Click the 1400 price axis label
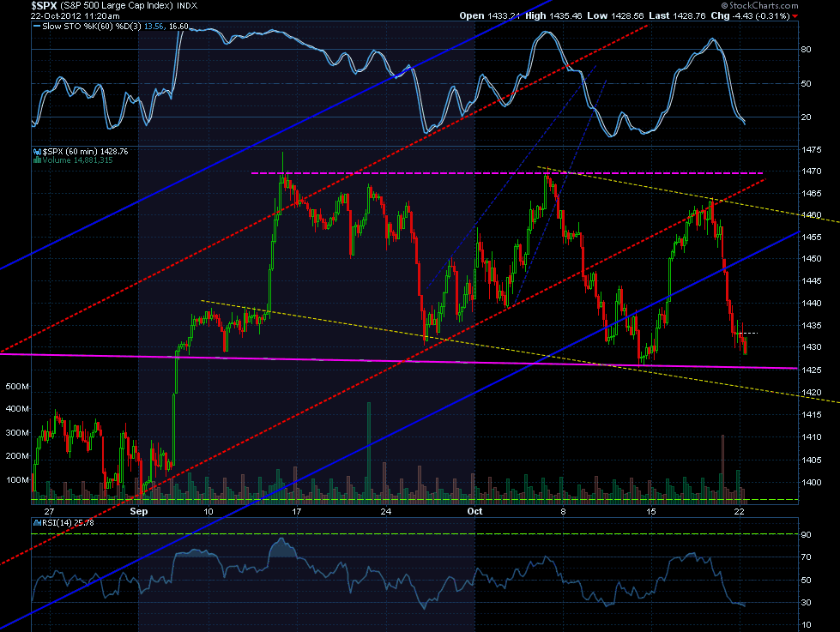Image resolution: width=840 pixels, height=632 pixels. click(812, 482)
